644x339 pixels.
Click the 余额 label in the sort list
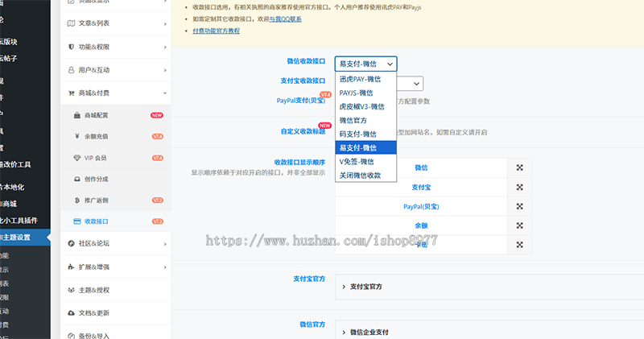421,225
